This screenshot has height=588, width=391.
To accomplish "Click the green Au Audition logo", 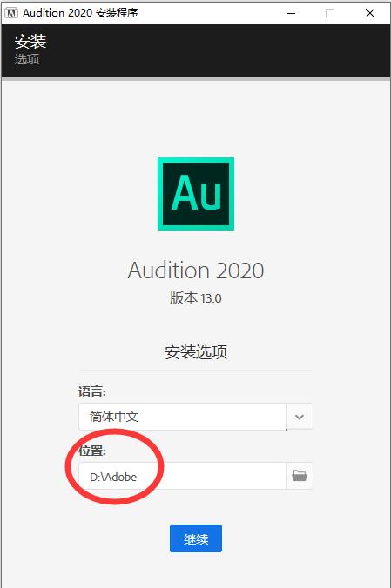I will [196, 193].
